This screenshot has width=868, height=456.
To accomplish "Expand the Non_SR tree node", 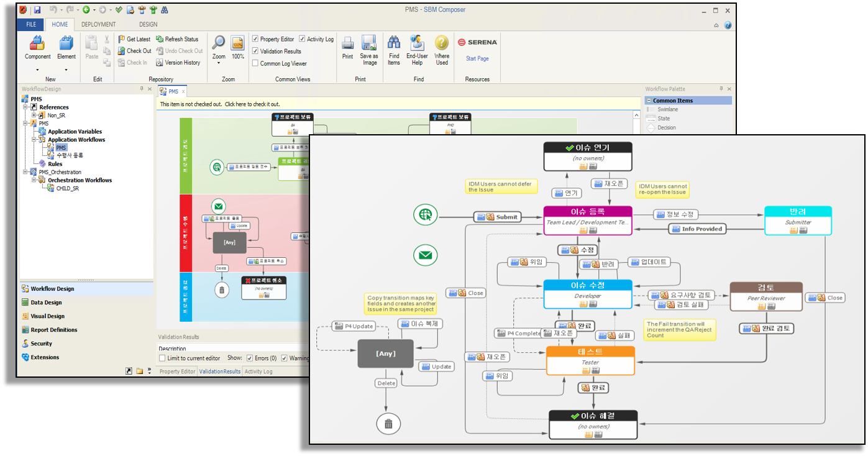I will click(35, 116).
